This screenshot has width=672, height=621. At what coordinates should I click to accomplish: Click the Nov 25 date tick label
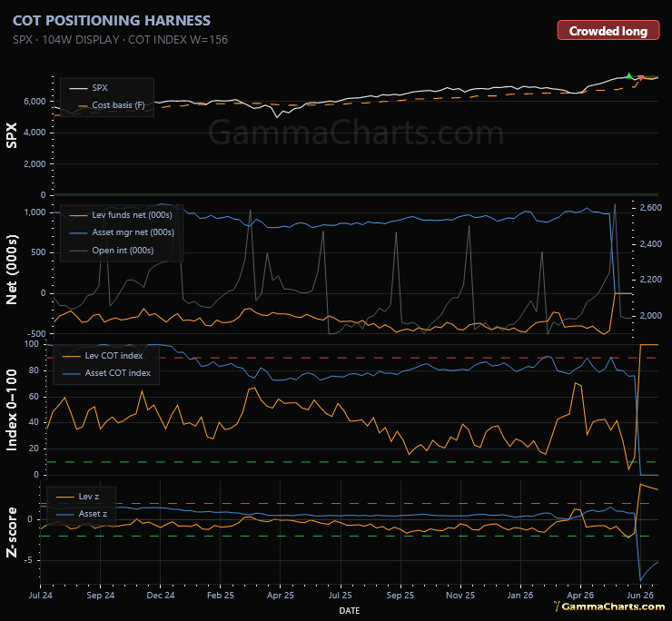[460, 596]
